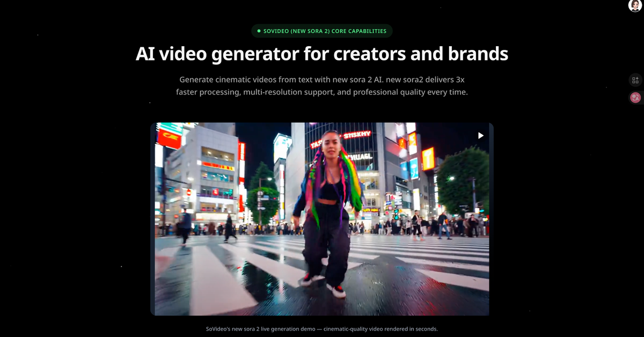Image resolution: width=644 pixels, height=337 pixels.
Task: Open the user avatar profile menu
Action: [x=635, y=6]
